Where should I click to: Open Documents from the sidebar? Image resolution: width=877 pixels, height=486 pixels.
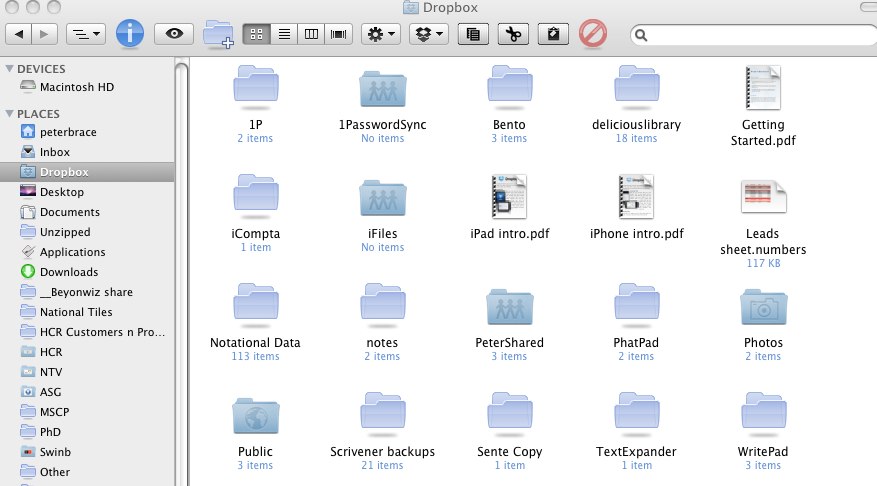87,212
